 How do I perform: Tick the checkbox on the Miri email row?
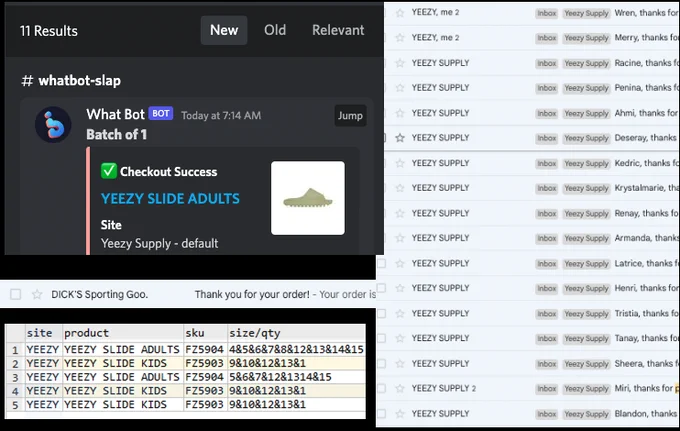point(381,388)
